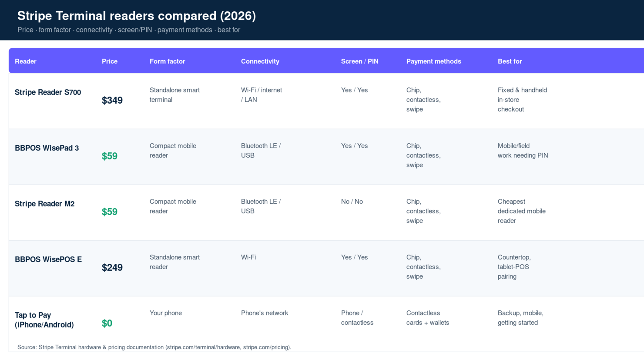Click the 'Cheapest dedicated mobile reader' cell
This screenshot has height=357, width=644.
point(522,211)
